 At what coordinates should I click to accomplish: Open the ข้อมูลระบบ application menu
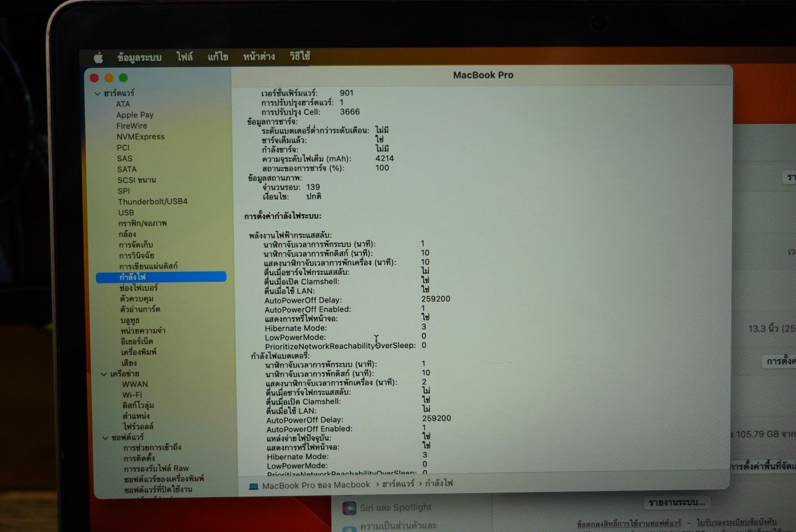pos(139,57)
